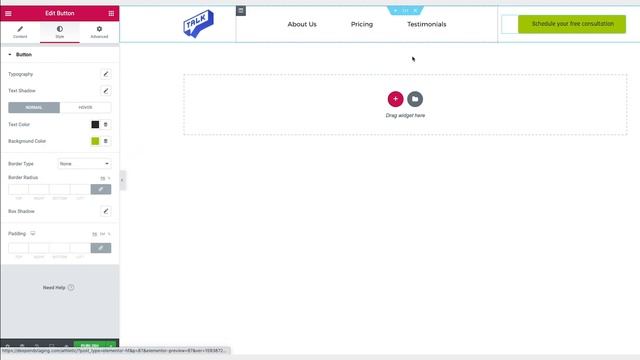Toggle Border Radius linked values

point(101,189)
